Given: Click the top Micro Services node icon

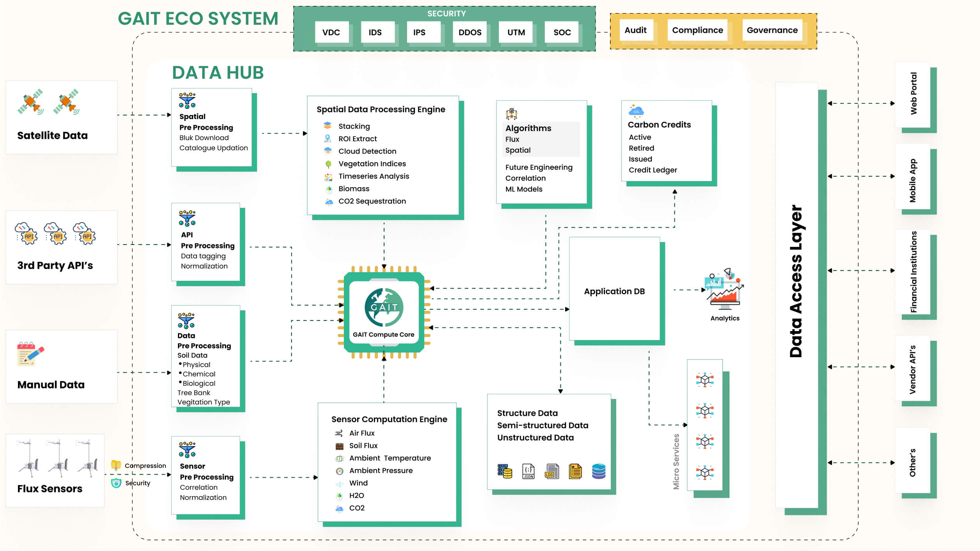Looking at the screenshot, I should [x=704, y=379].
